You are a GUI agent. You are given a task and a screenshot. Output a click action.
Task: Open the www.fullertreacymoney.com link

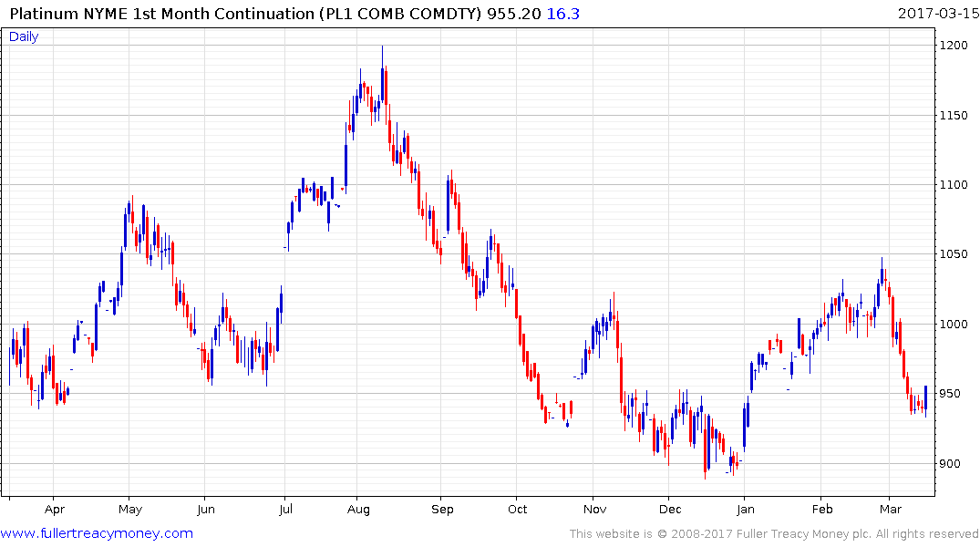(97, 533)
